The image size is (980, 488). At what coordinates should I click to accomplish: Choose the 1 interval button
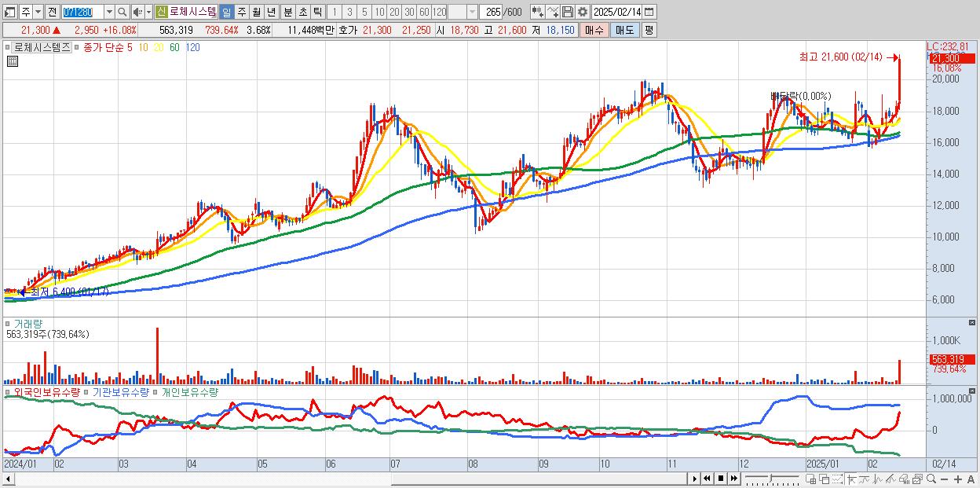335,12
